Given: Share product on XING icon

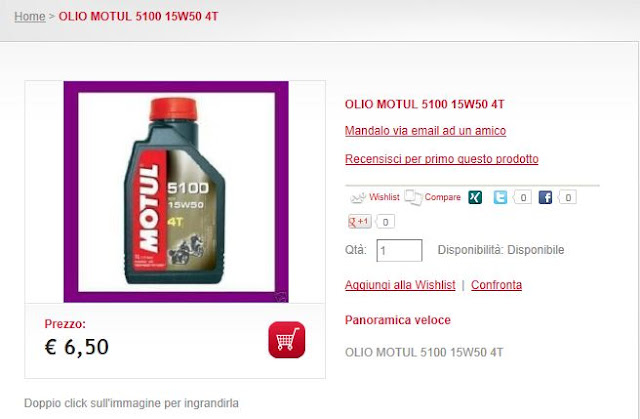Looking at the screenshot, I should tap(475, 197).
